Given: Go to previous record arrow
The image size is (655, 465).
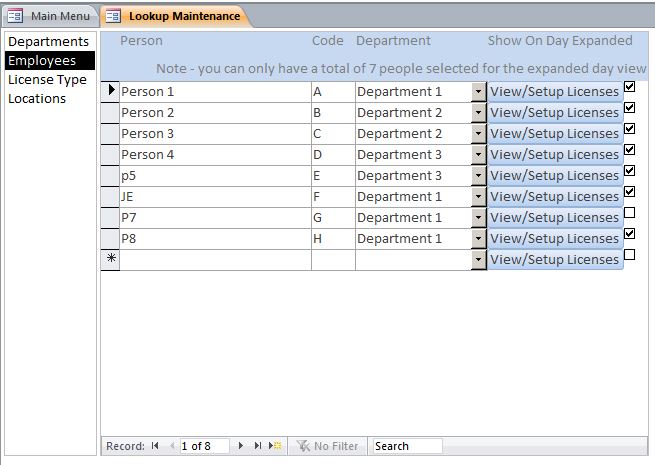Looking at the screenshot, I should (x=172, y=446).
